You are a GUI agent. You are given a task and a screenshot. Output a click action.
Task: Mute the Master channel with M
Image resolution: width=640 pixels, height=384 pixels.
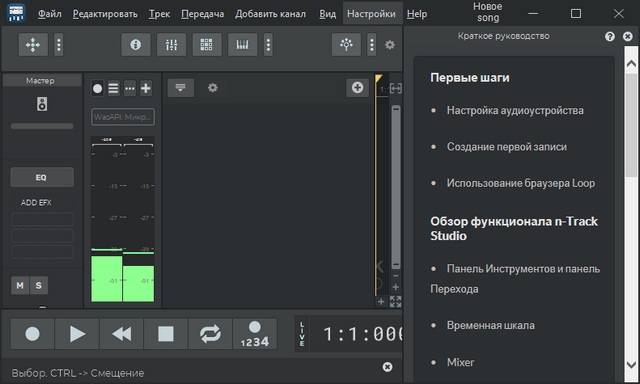point(20,285)
